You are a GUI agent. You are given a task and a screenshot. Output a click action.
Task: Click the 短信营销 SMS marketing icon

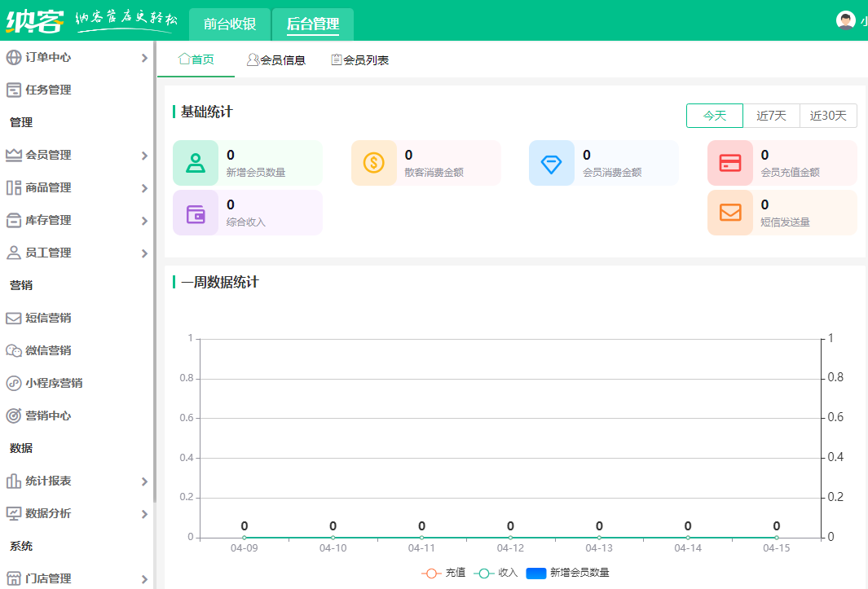[11, 318]
